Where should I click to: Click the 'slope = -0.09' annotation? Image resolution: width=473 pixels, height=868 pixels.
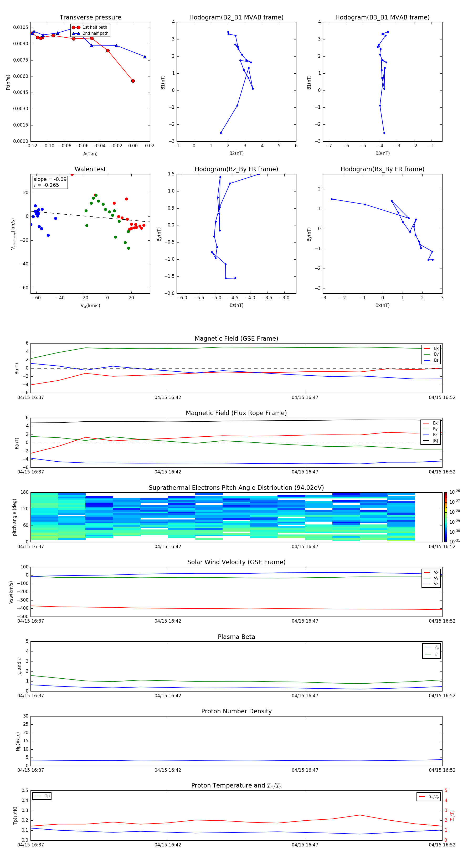tap(50, 179)
